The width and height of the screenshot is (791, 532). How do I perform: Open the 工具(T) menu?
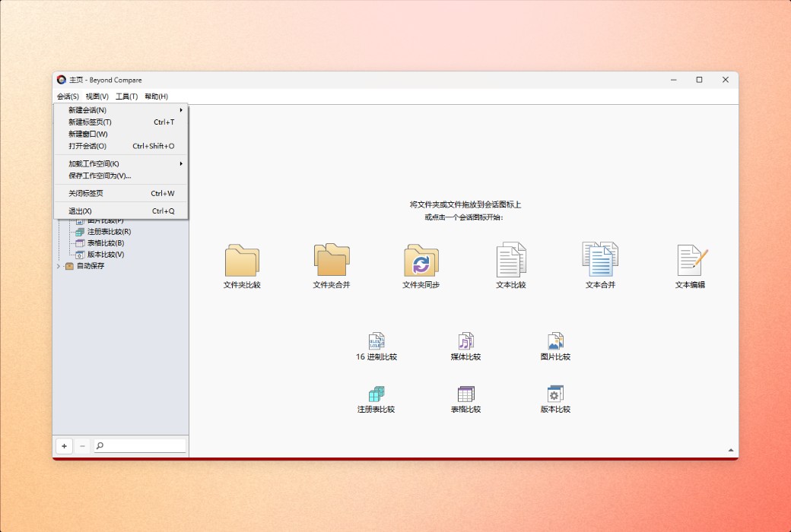coord(126,97)
